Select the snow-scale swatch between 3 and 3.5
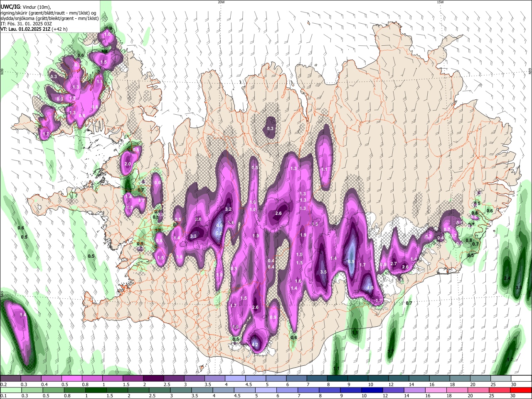The width and height of the screenshot is (532, 399). click(194, 379)
